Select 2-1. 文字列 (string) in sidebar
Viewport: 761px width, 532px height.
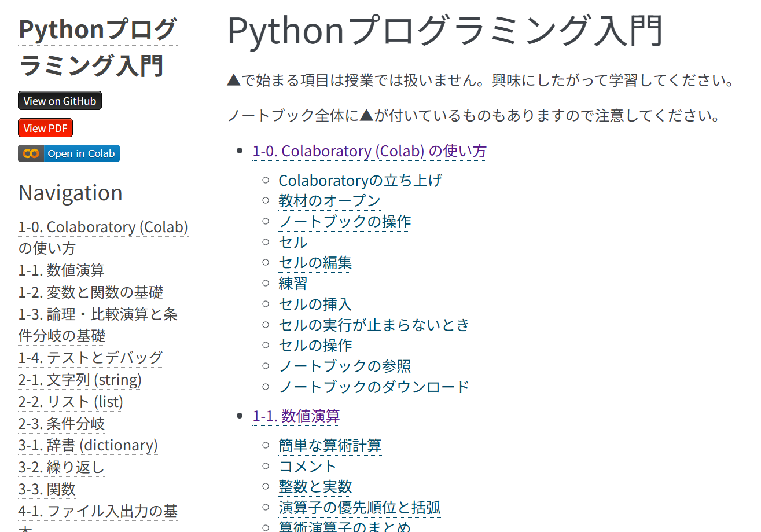coord(80,380)
